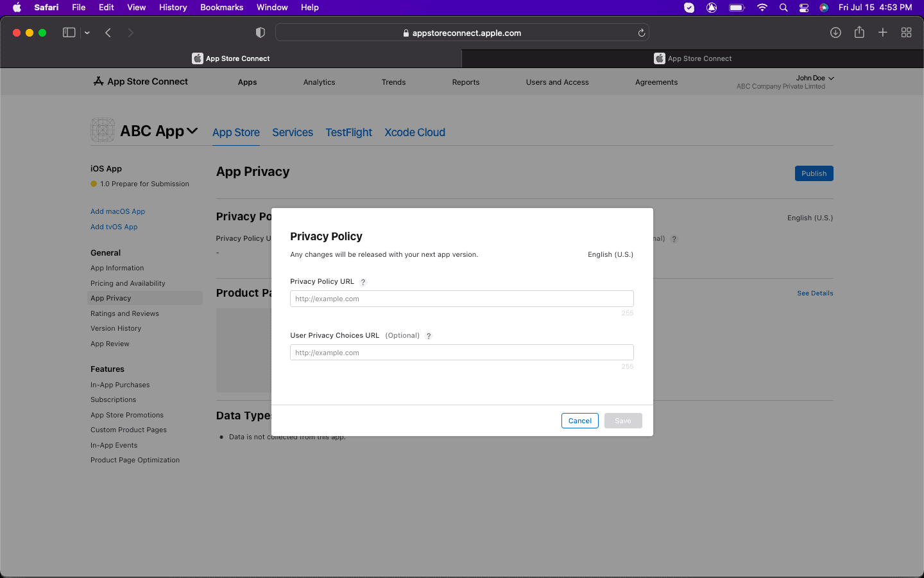The width and height of the screenshot is (924, 578).
Task: Click Privacy Policy URL input field
Action: point(462,299)
